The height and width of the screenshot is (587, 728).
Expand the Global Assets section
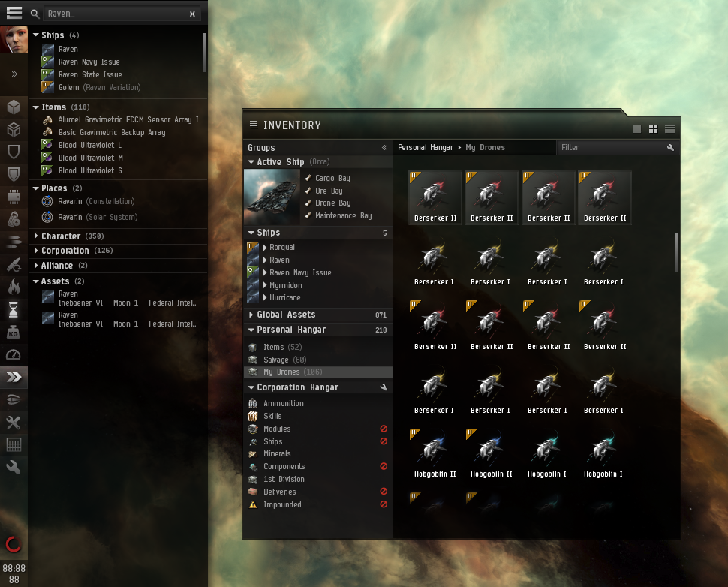click(251, 315)
